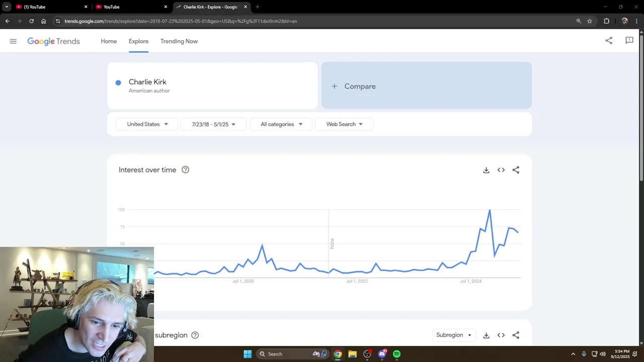This screenshot has height=362, width=644.
Task: Click the blue Charlie Kirk color dot
Action: tap(118, 82)
